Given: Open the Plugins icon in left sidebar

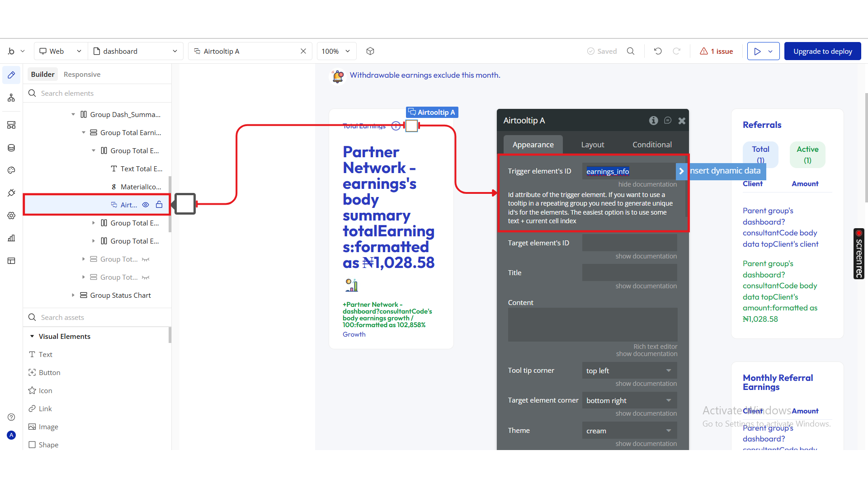Looking at the screenshot, I should tap(11, 193).
